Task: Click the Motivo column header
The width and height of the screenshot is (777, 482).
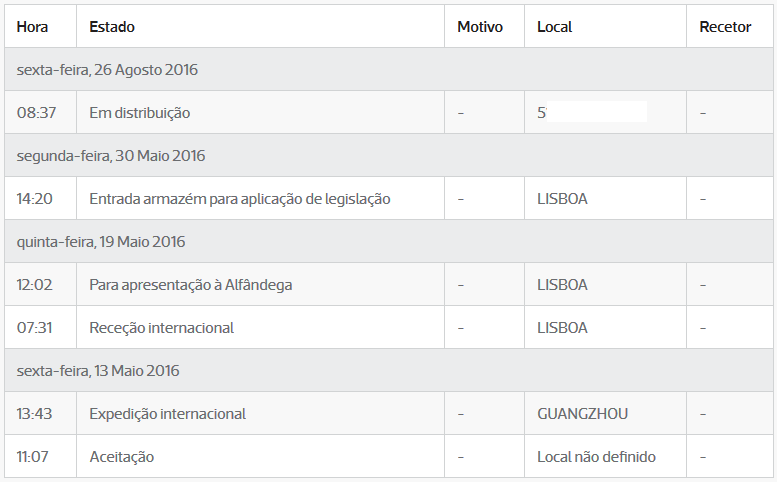Action: 480,27
